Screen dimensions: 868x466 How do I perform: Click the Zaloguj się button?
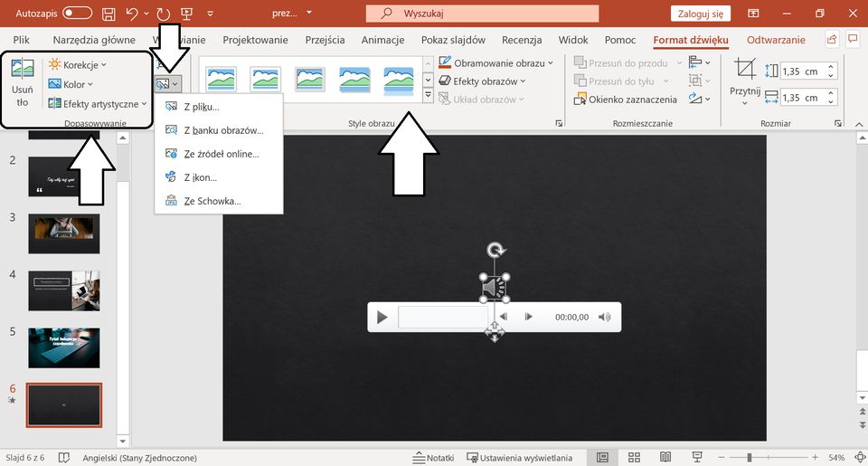click(700, 14)
